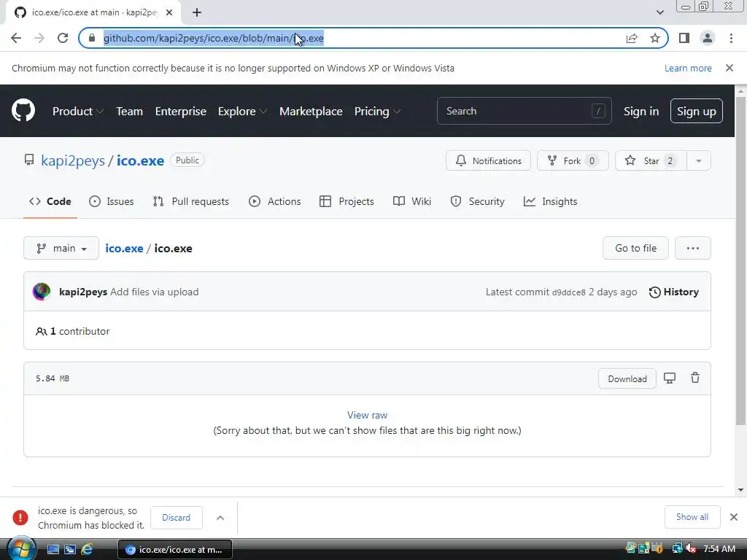Open the Security tab
The width and height of the screenshot is (747, 560).
pos(477,201)
